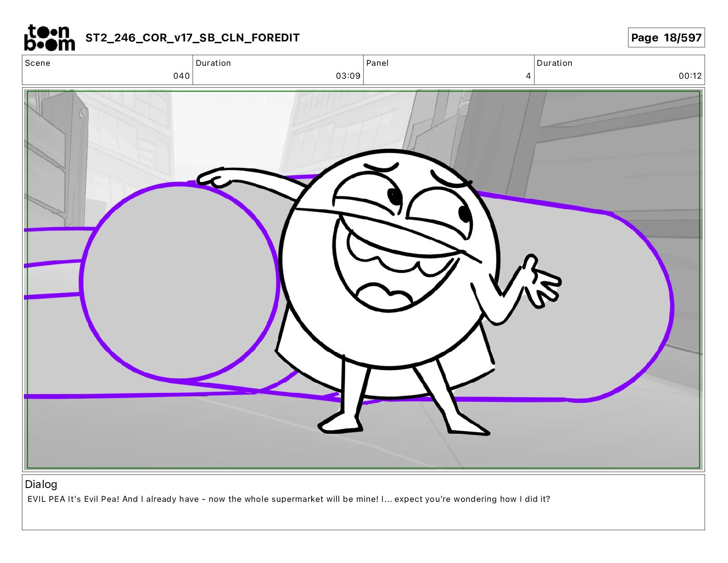Select the scene number 040
This screenshot has height=563, width=728.
coord(182,76)
